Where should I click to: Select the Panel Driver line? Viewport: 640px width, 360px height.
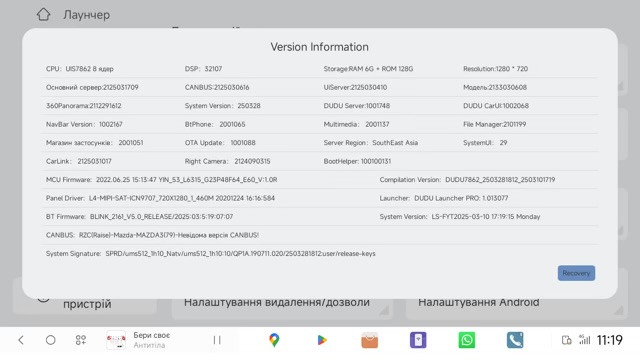tap(160, 198)
